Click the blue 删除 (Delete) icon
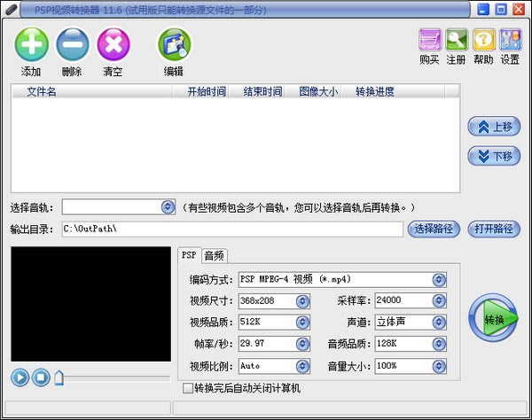 (72, 44)
